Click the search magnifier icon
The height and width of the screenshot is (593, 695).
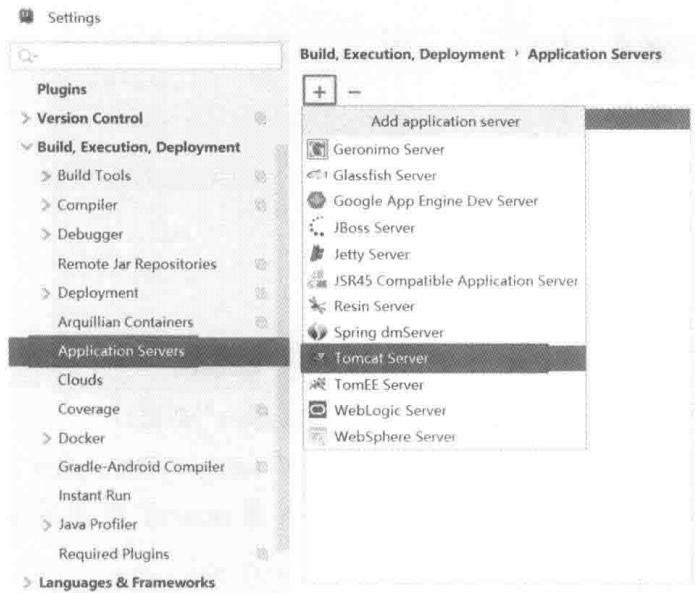tap(27, 56)
